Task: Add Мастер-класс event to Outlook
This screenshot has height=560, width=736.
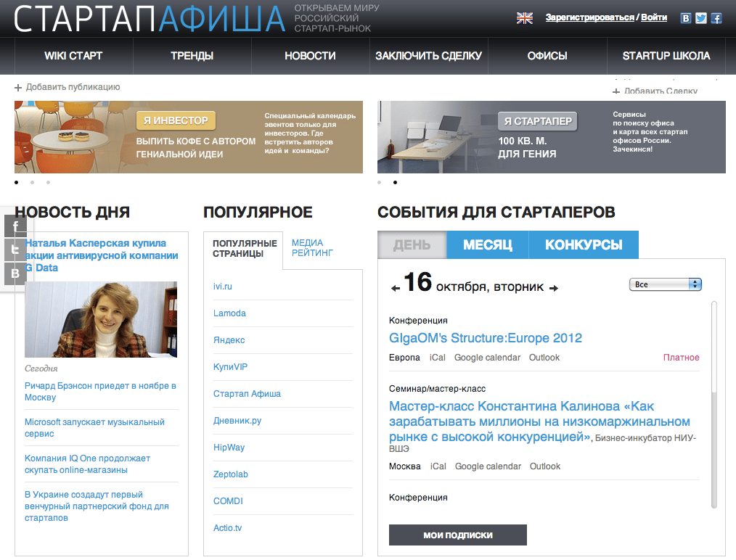Action: [545, 466]
